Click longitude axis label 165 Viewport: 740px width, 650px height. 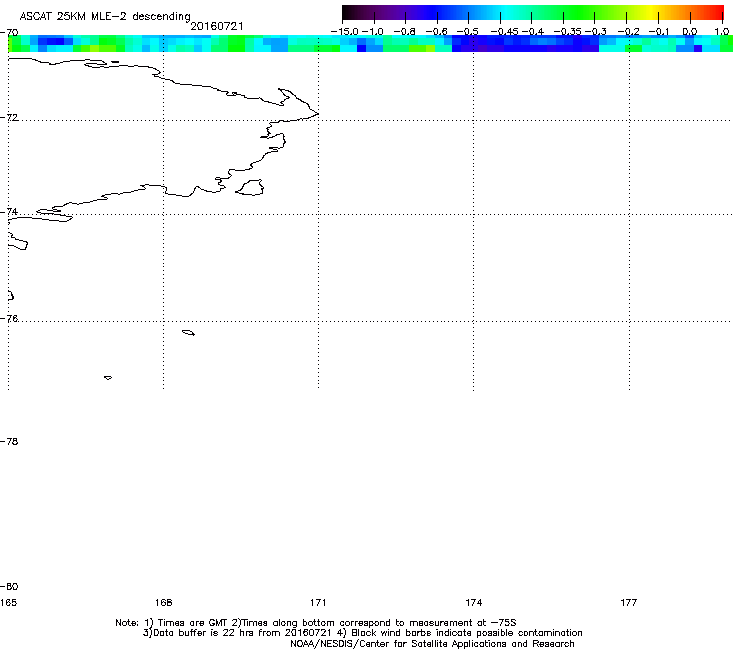pyautogui.click(x=8, y=602)
